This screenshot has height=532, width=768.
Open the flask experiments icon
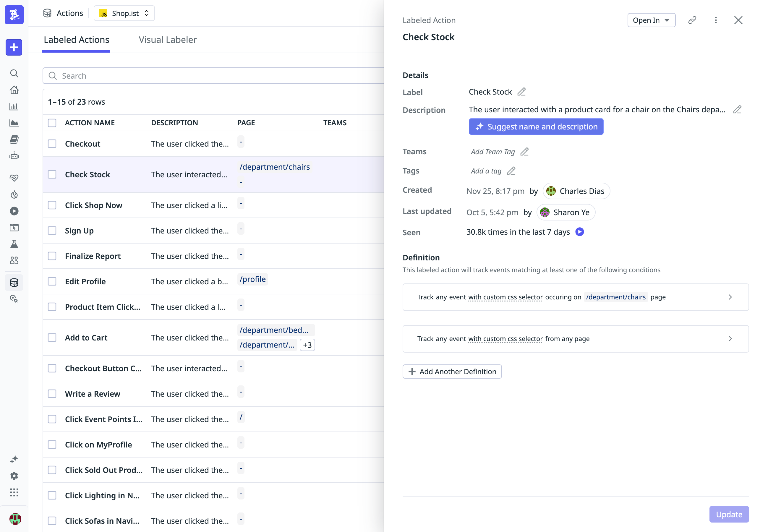tap(14, 244)
